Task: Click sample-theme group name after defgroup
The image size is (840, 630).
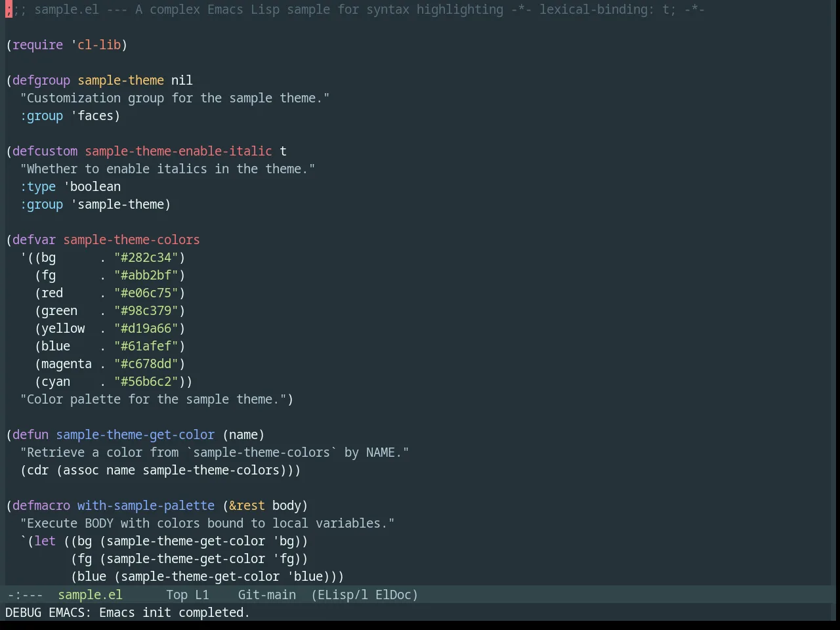Action: click(121, 80)
